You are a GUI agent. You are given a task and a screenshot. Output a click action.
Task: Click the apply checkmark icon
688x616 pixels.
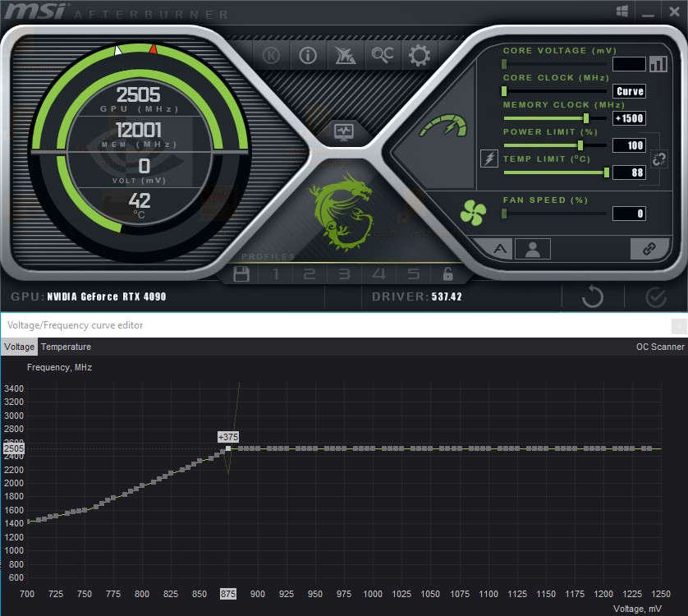[x=656, y=297]
